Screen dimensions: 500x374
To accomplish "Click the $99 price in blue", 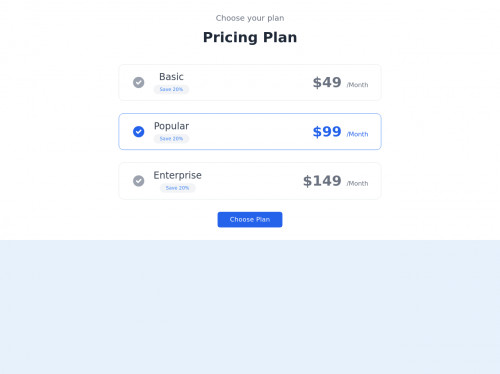I will pyautogui.click(x=327, y=132).
